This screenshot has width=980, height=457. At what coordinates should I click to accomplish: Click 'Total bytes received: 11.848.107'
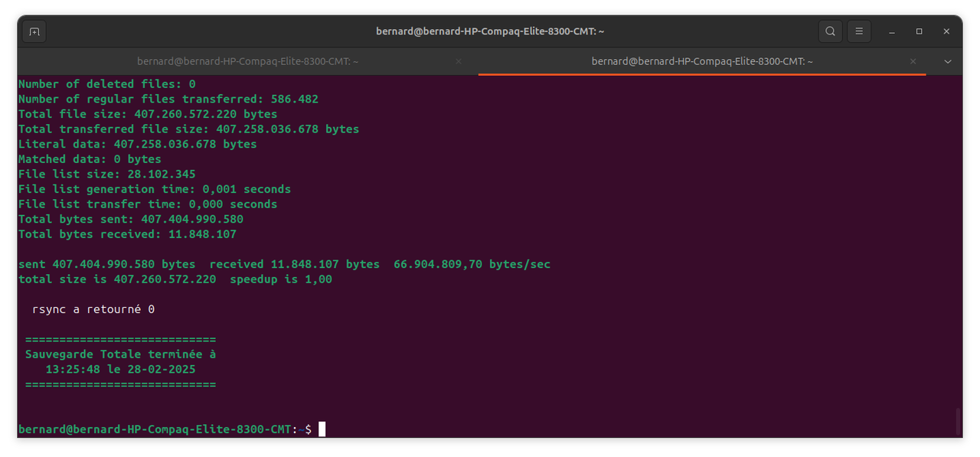point(127,234)
